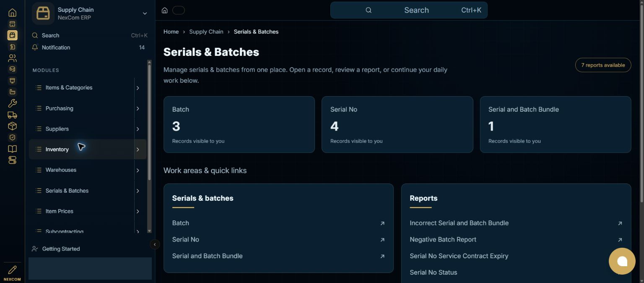Select the highlighted Supply Chain package icon
Screen dimensions: 644x283
click(x=12, y=35)
